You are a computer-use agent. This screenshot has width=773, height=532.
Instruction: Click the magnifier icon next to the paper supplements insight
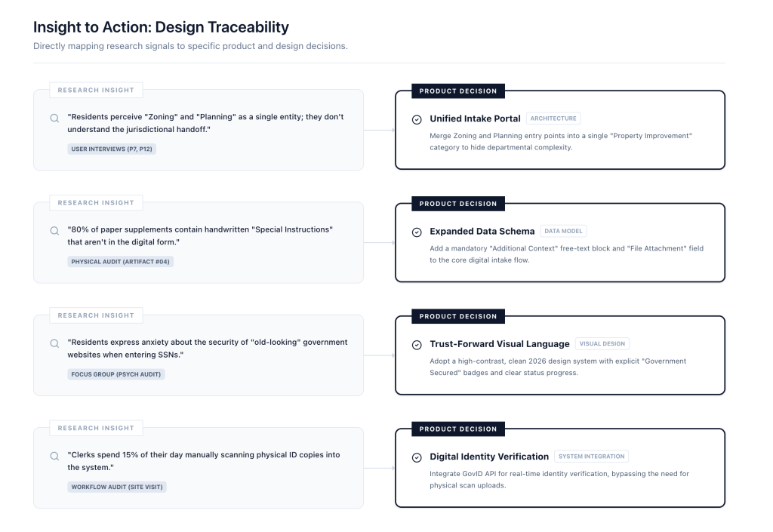tap(54, 231)
